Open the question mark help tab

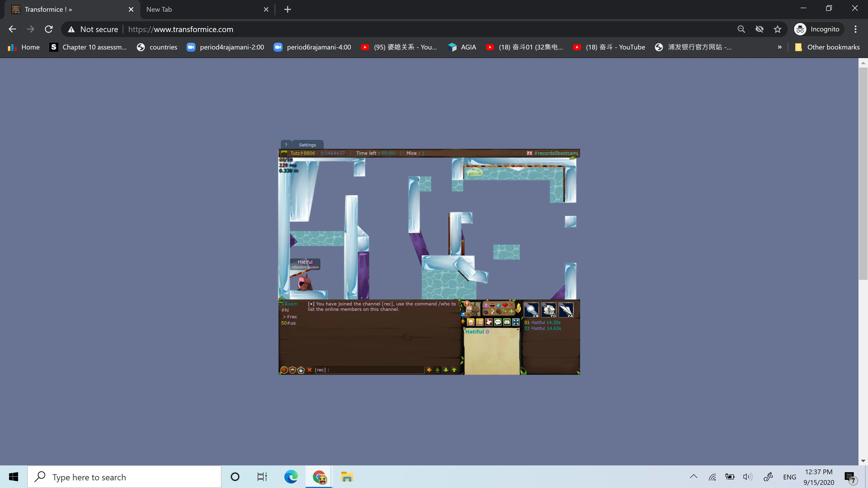pos(286,145)
